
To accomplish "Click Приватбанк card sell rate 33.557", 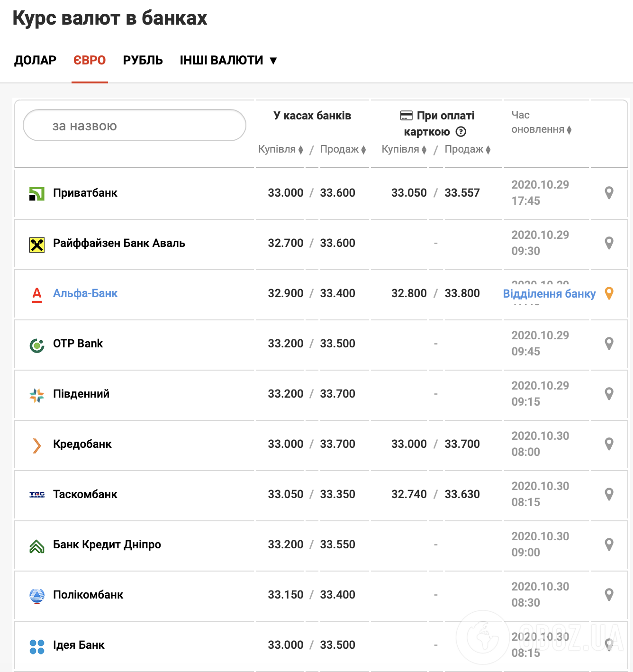I will click(x=462, y=193).
